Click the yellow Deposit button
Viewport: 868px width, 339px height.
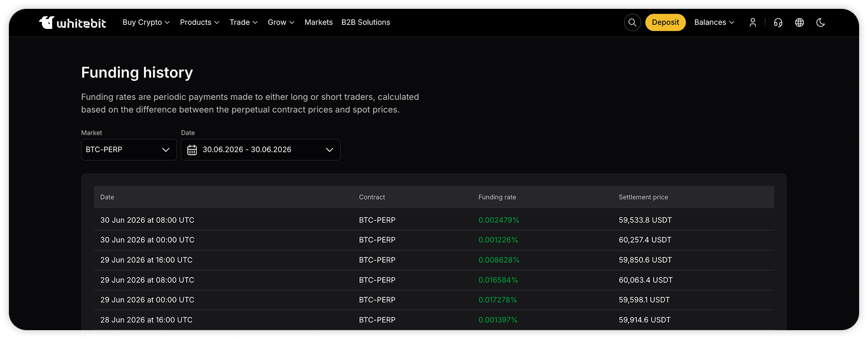[665, 22]
